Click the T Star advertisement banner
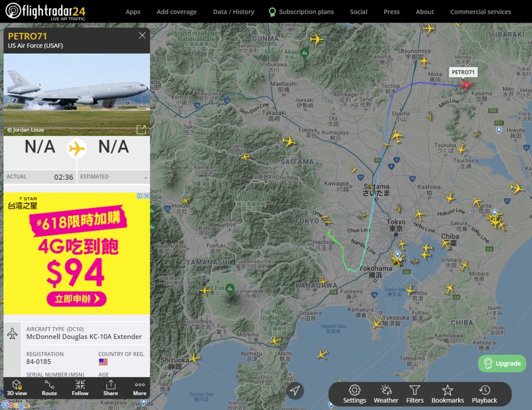532x410 pixels. [x=77, y=254]
